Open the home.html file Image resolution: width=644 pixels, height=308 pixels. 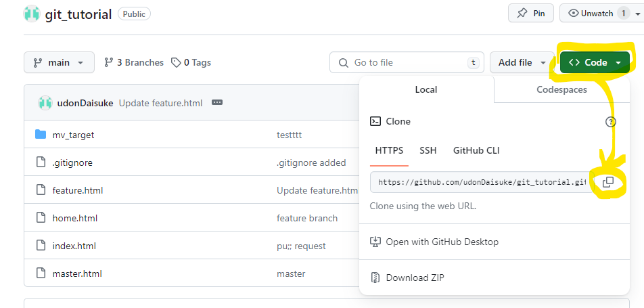[74, 218]
